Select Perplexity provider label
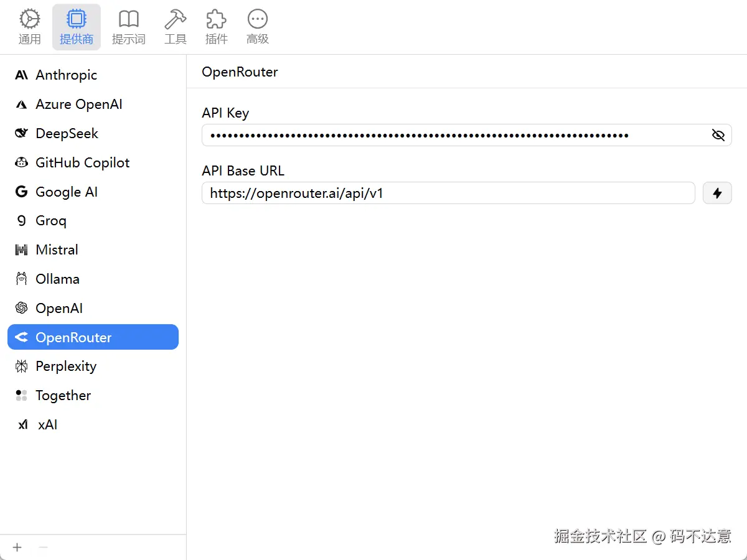 pos(66,366)
